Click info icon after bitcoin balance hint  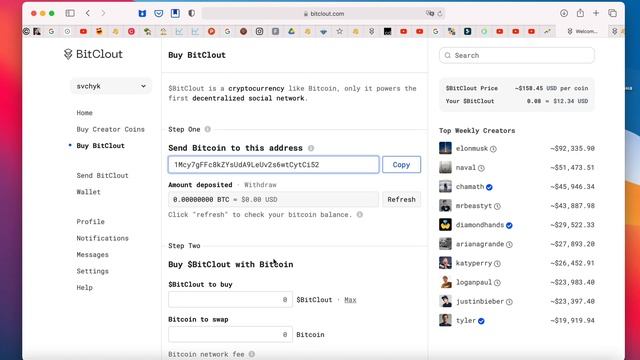coord(360,215)
